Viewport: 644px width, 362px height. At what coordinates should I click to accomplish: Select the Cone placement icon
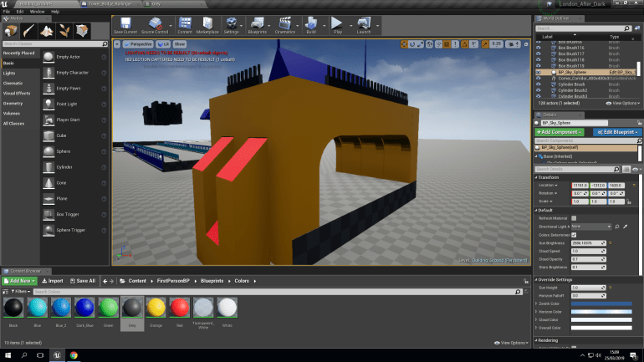49,183
